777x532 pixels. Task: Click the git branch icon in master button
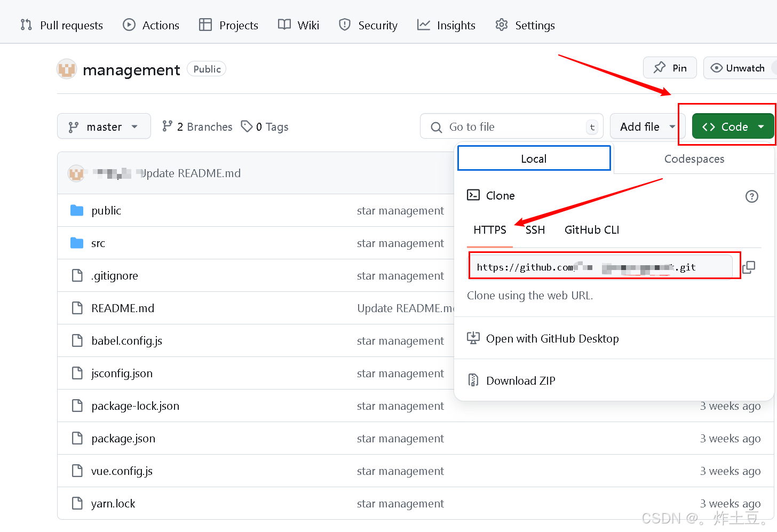coord(74,127)
